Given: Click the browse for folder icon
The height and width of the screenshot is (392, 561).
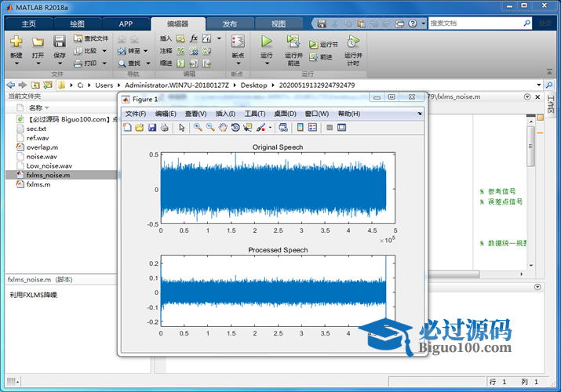Looking at the screenshot, I should (x=47, y=85).
